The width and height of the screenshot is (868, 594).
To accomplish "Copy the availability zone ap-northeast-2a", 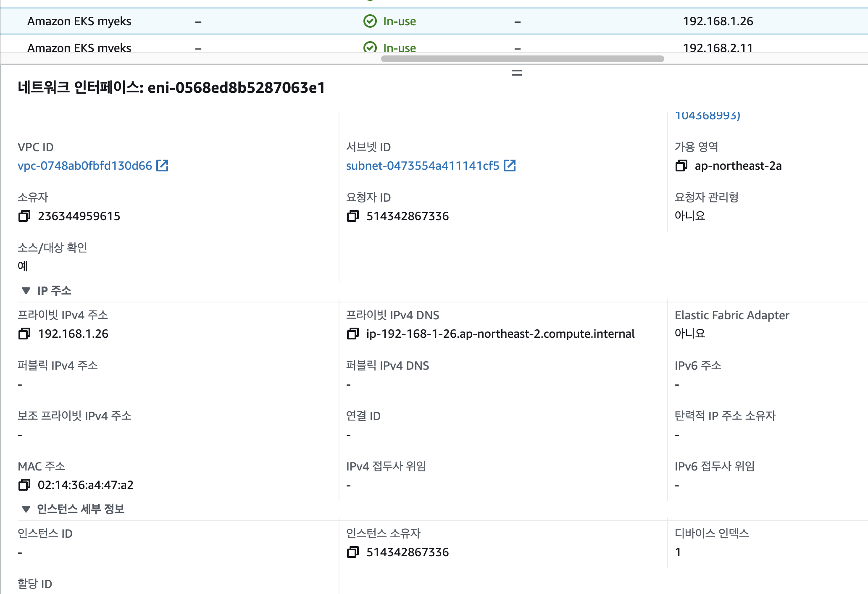I will point(681,166).
